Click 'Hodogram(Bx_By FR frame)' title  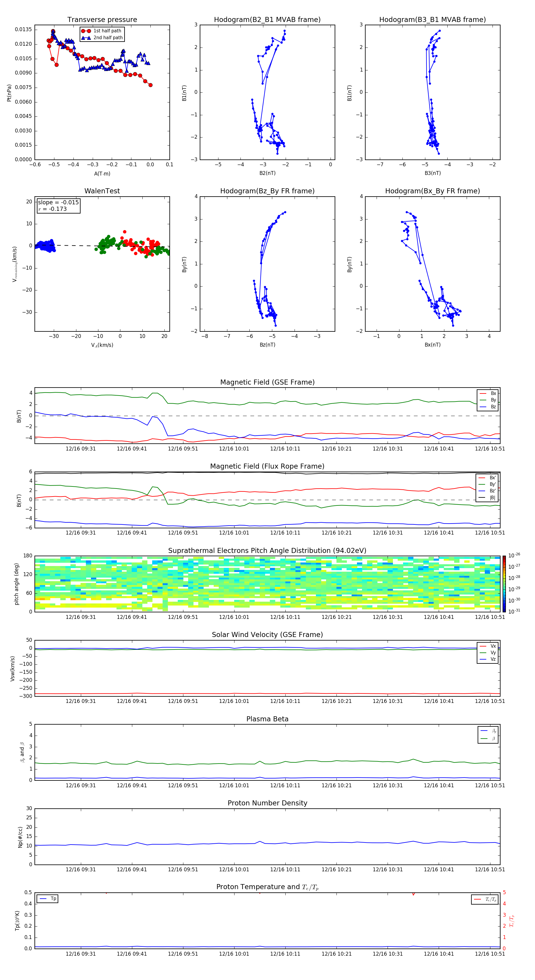click(x=432, y=191)
